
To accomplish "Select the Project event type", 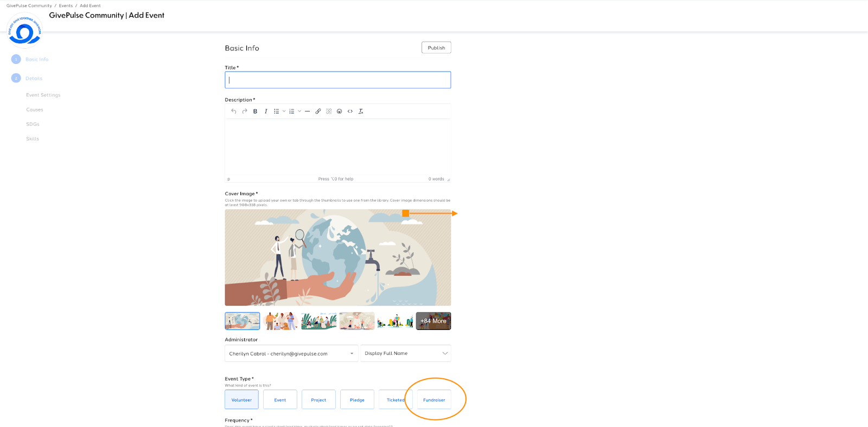I will tap(318, 400).
